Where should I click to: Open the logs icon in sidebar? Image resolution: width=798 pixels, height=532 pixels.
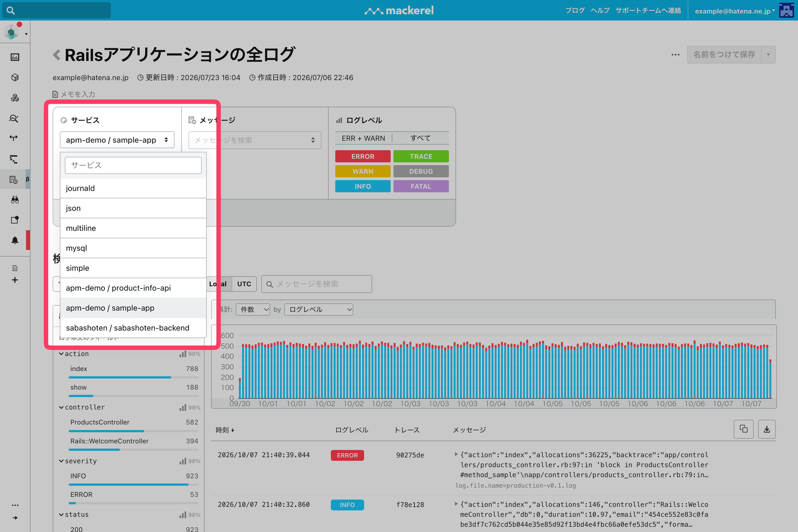click(14, 180)
